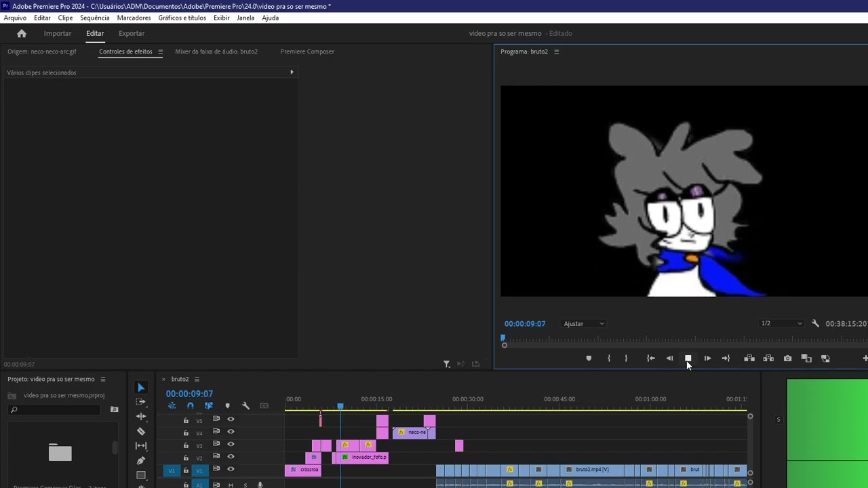Click the blue timeline playhead marker
The width and height of the screenshot is (868, 488).
[x=340, y=407]
